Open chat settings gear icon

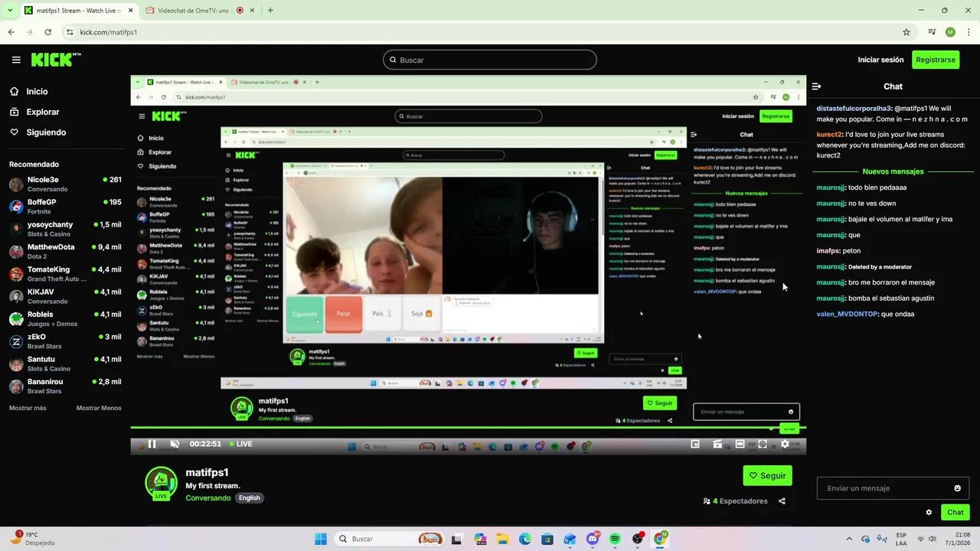(929, 513)
